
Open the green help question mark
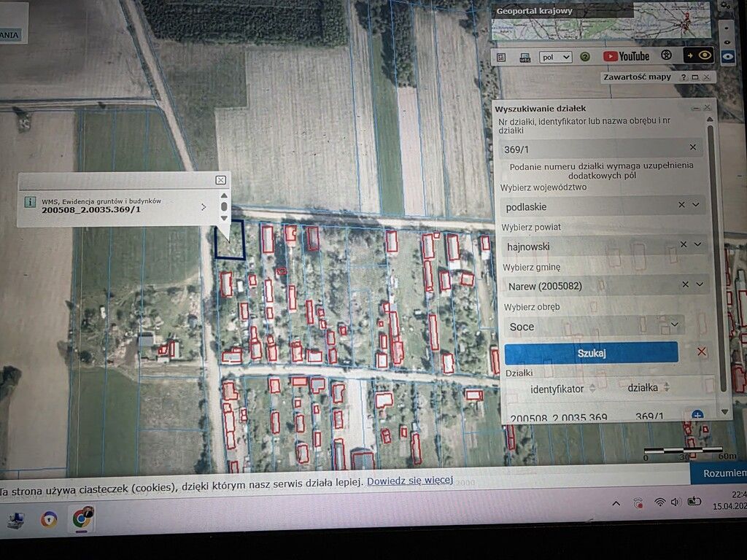pyautogui.click(x=585, y=57)
